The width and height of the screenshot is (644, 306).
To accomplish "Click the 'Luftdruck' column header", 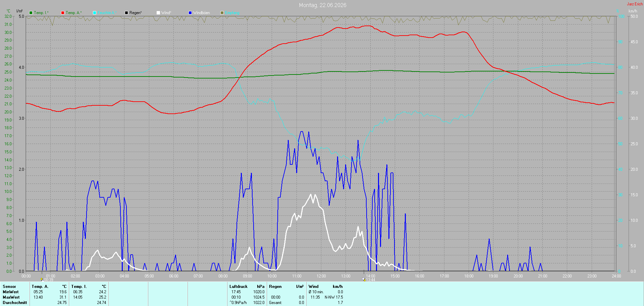I will (x=238, y=287).
